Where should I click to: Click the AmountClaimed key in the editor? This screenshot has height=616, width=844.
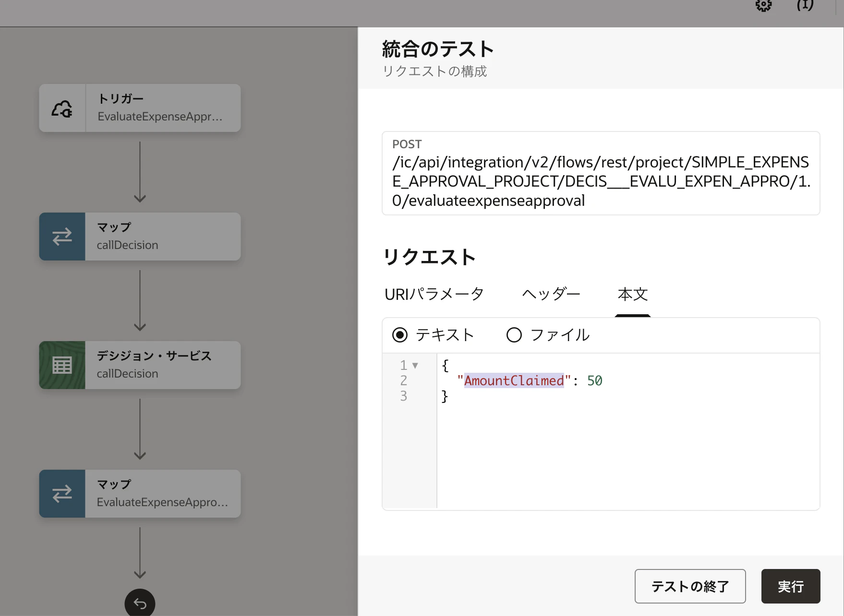click(514, 381)
